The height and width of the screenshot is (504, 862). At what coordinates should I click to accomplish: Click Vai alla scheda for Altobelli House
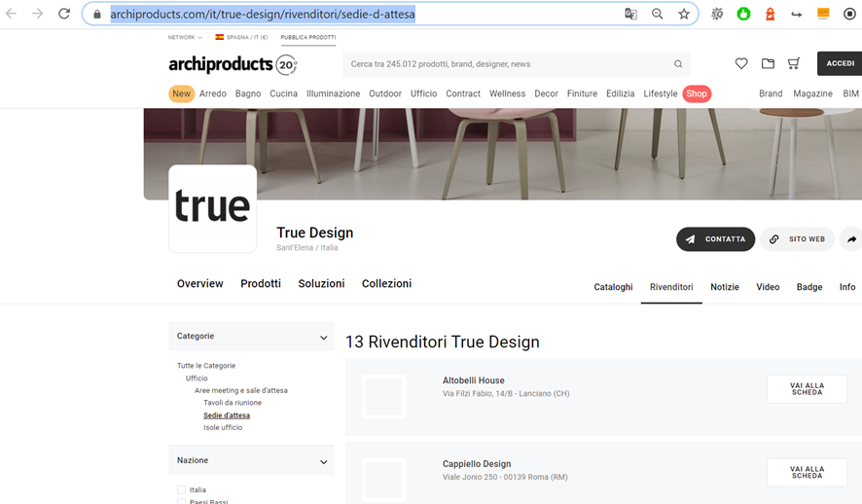(807, 389)
